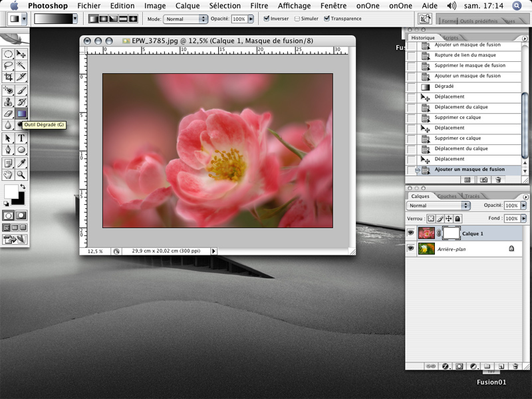Toggle lock position in Verrou
The width and height of the screenshot is (532, 399).
pyautogui.click(x=448, y=219)
